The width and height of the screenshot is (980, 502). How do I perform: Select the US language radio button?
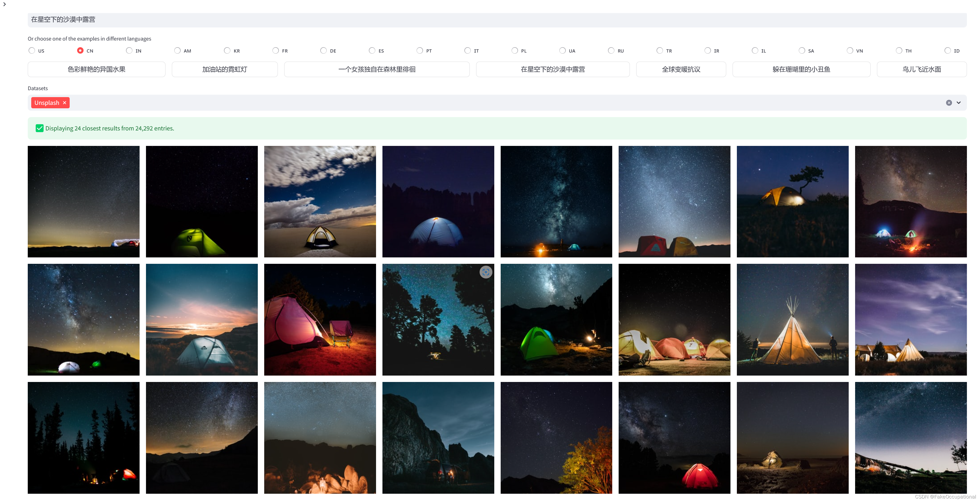point(32,51)
